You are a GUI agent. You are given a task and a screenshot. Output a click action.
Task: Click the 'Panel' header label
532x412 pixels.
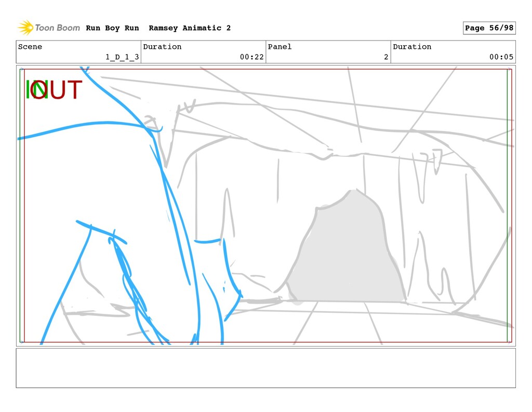(280, 46)
